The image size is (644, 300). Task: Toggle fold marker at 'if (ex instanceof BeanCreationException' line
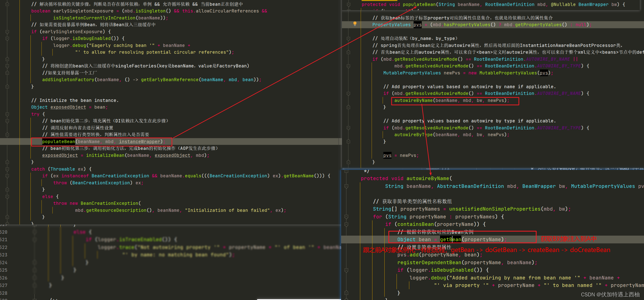[7, 176]
